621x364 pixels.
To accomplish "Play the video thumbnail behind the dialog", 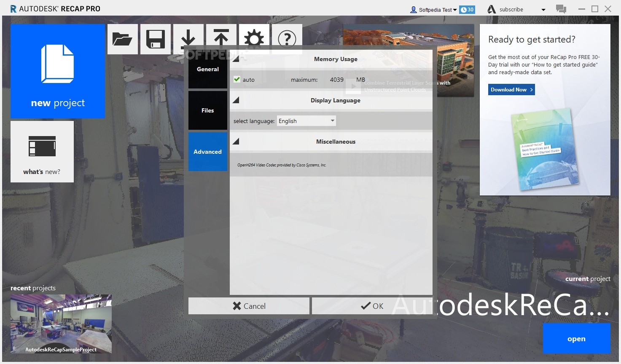I will 353,86.
